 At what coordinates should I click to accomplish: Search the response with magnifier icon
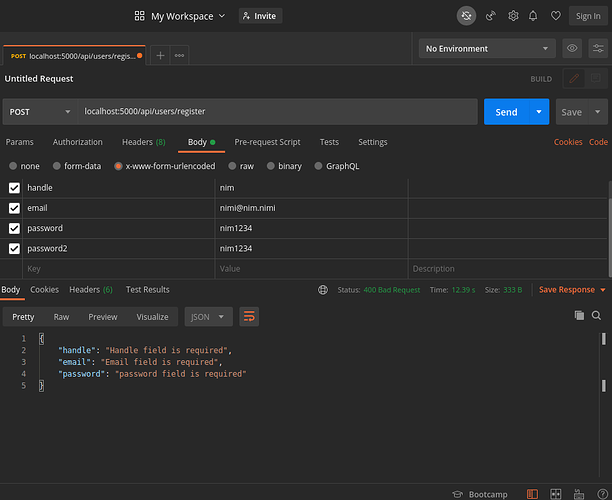pos(596,315)
